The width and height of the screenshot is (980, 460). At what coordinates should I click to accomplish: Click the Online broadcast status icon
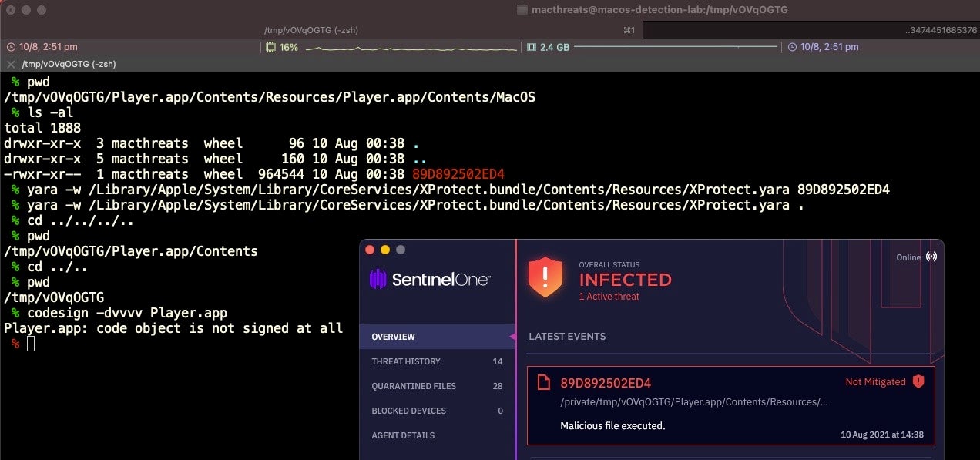click(x=931, y=257)
